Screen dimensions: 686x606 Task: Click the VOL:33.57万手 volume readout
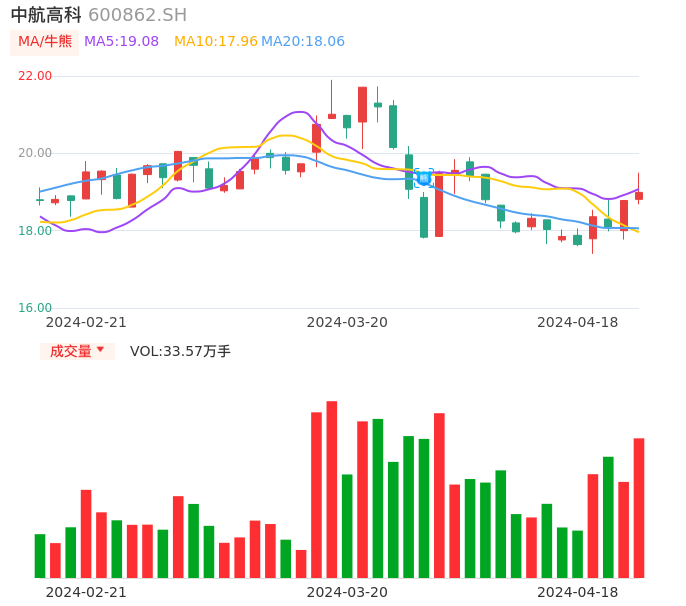180,351
